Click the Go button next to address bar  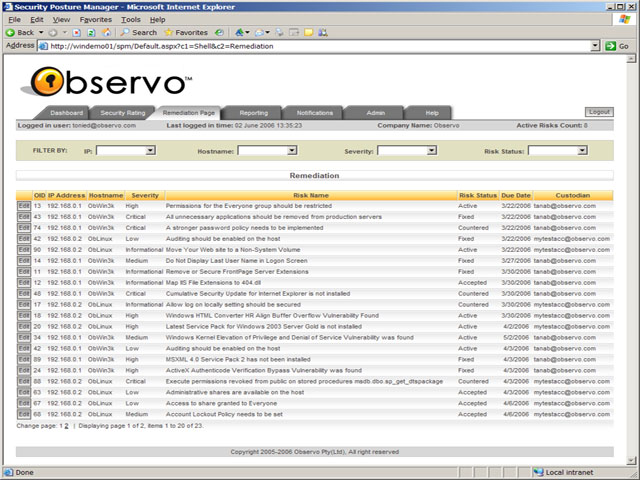(x=617, y=46)
